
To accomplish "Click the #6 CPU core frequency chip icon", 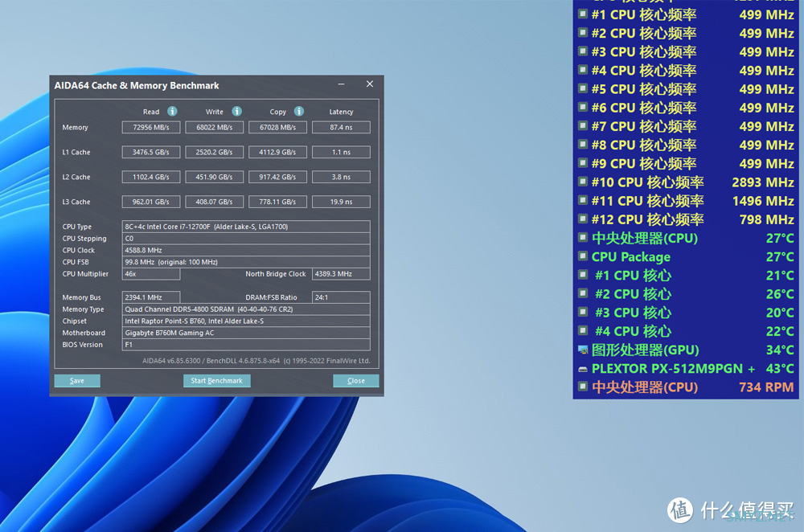I will [582, 107].
